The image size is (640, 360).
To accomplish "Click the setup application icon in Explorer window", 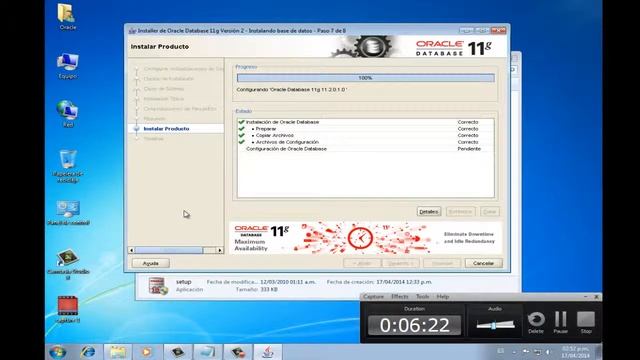I will tap(158, 286).
